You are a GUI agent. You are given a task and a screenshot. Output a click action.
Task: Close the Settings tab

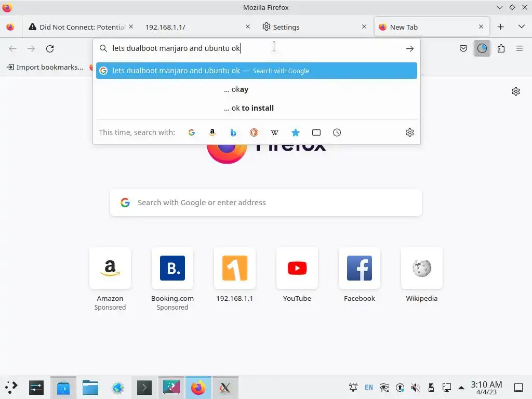pyautogui.click(x=364, y=26)
